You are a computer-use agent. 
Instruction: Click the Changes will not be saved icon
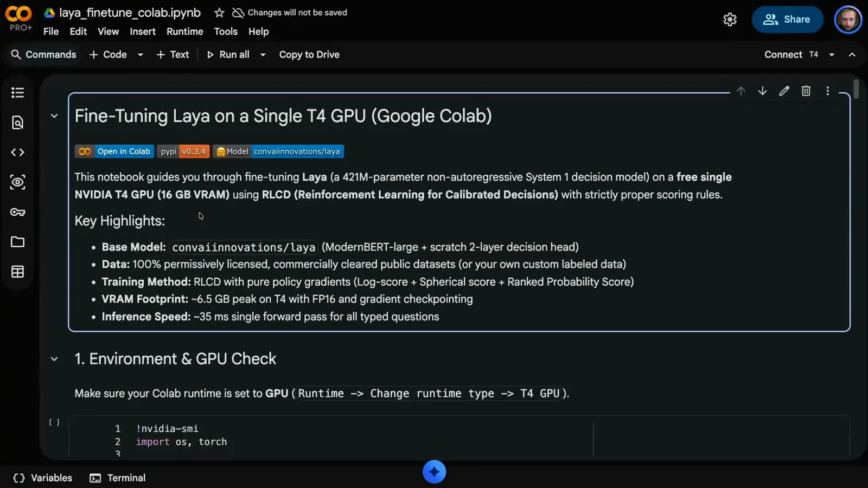click(238, 12)
